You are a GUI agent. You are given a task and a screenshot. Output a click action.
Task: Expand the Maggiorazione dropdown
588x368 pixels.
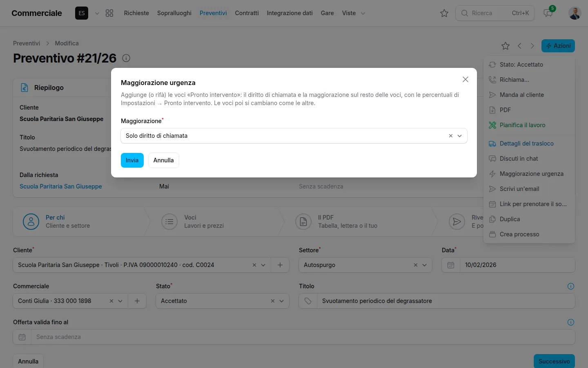460,136
